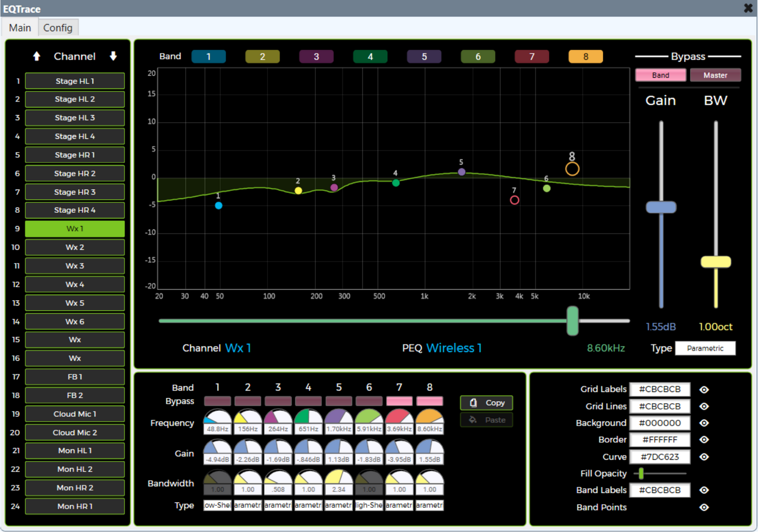Toggle Grid Labels visibility eye

pos(704,389)
